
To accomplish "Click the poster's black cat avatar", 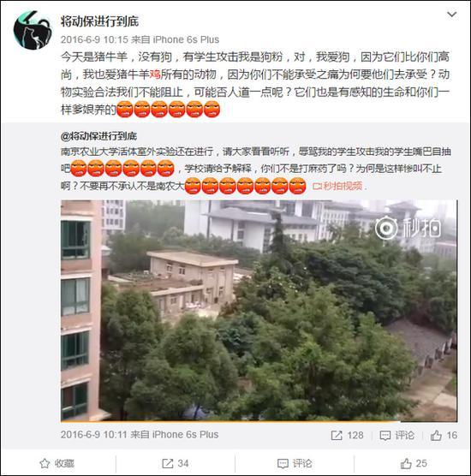I will click(x=33, y=30).
